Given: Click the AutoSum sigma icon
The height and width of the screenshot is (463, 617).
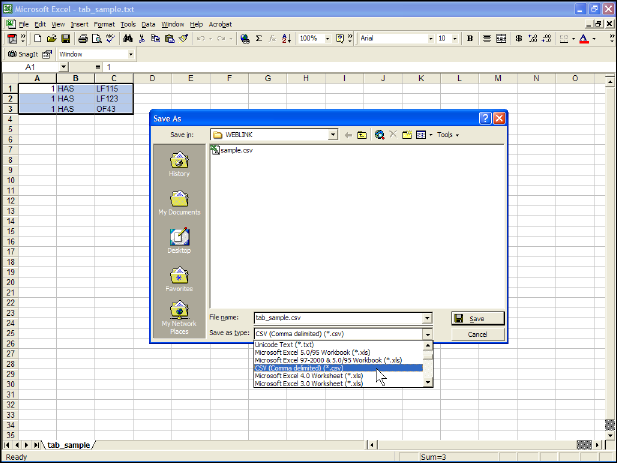Looking at the screenshot, I should coord(259,39).
